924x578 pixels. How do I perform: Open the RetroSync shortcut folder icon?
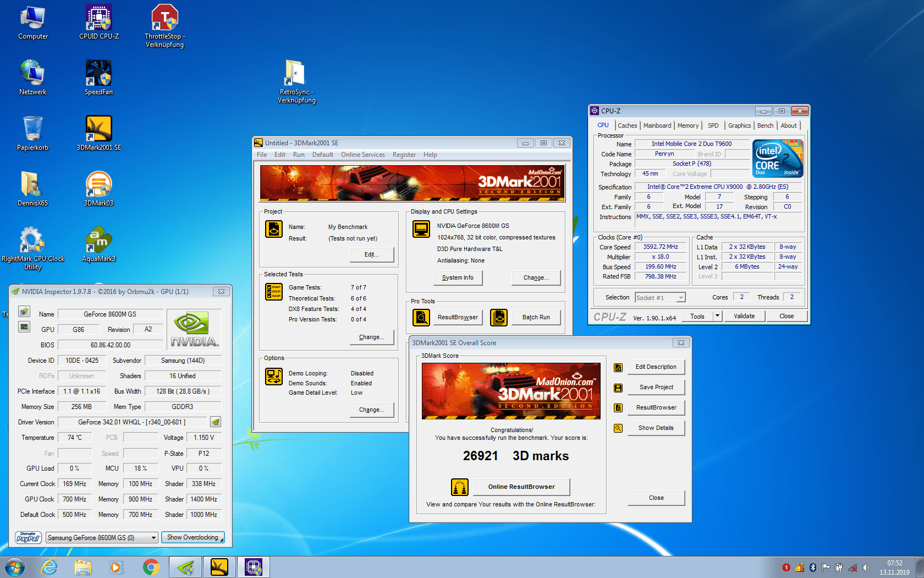296,81
